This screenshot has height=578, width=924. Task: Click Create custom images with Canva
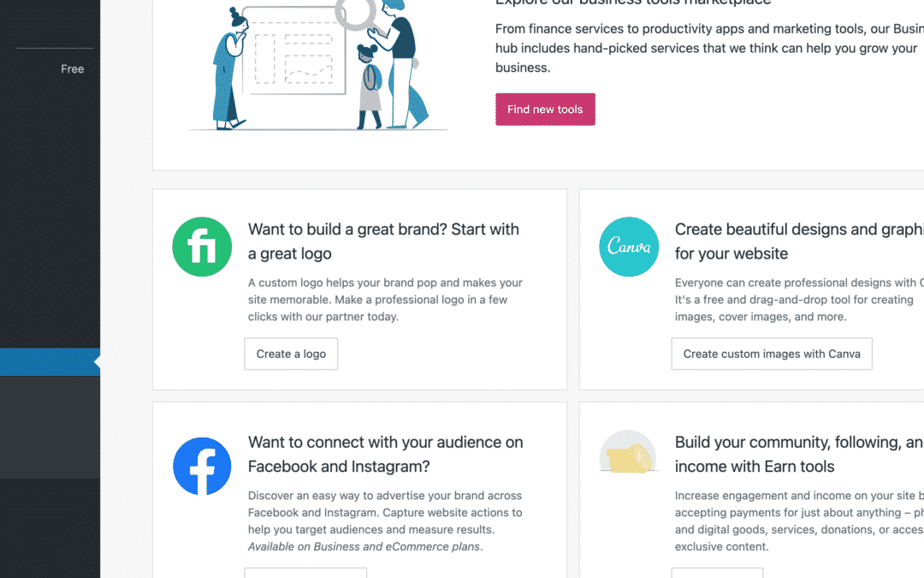[772, 354]
